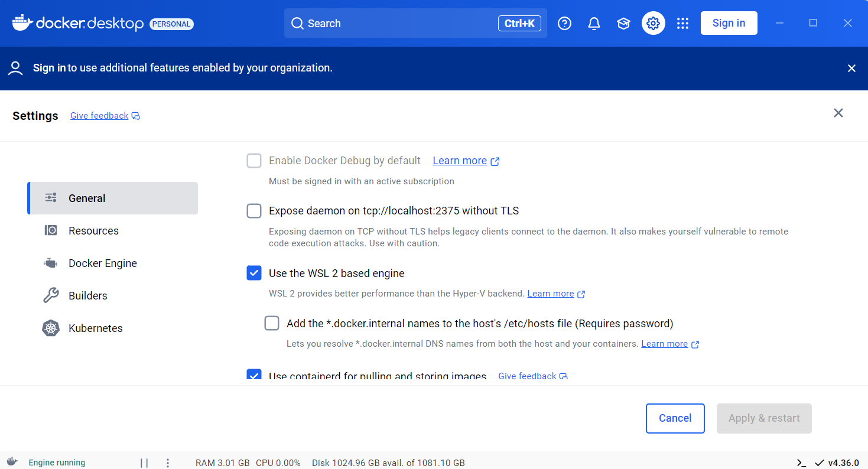
Task: Click the RAM 3.01 GB status entry
Action: pyautogui.click(x=222, y=463)
